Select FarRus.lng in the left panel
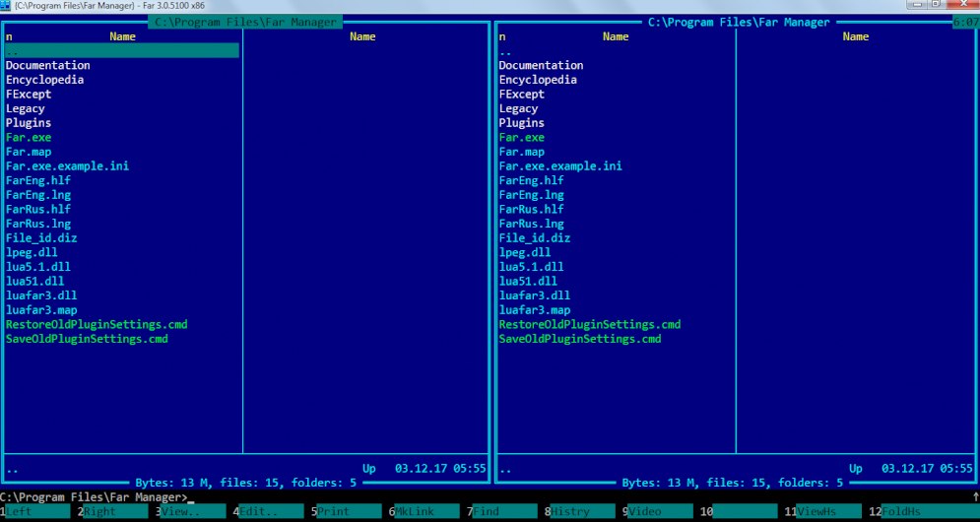The height and width of the screenshot is (522, 980). click(38, 224)
